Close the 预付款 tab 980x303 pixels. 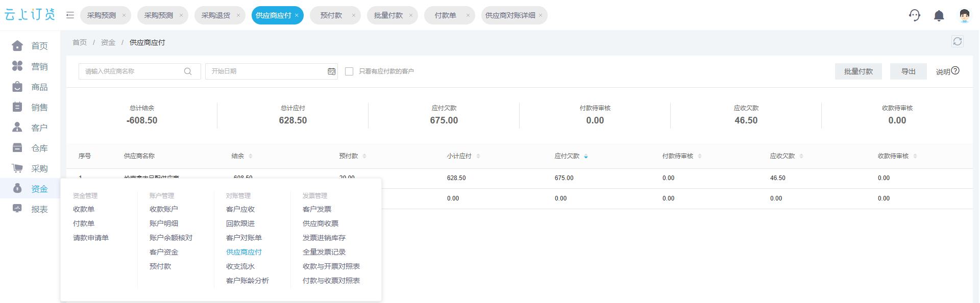[354, 15]
